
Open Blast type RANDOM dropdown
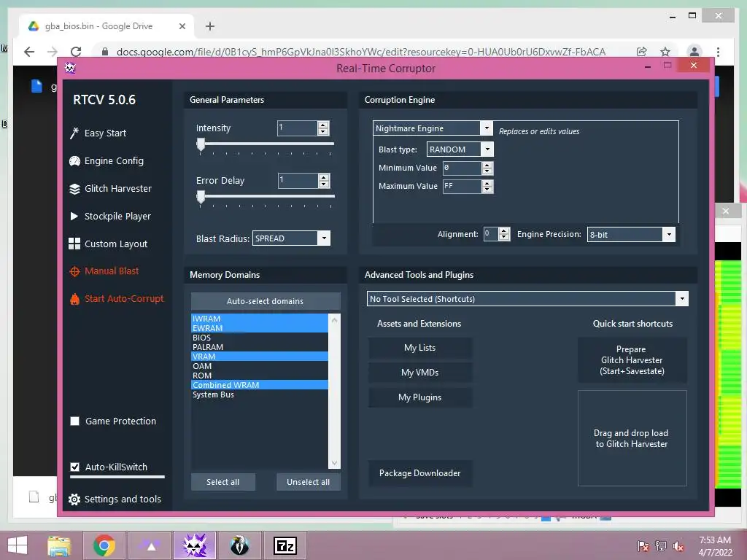point(487,149)
